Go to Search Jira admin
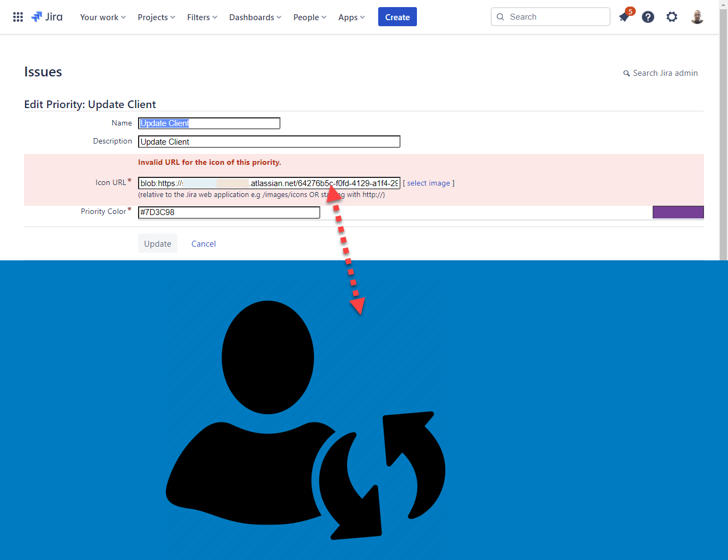728x560 pixels. click(x=665, y=73)
